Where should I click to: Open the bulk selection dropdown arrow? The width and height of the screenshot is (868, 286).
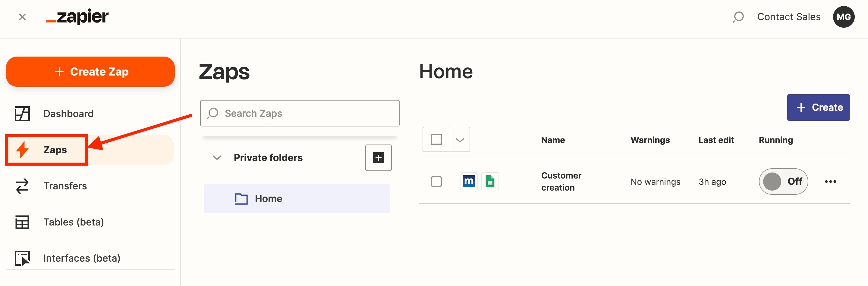point(460,139)
